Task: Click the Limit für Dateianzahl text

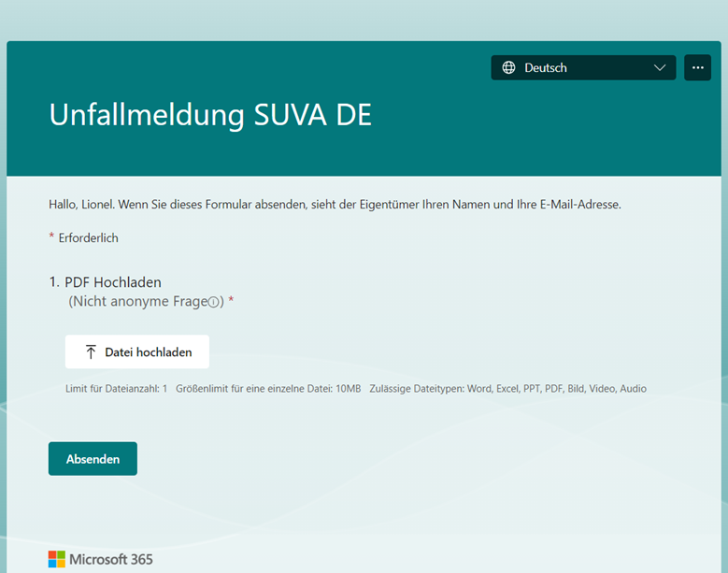Action: pos(116,389)
